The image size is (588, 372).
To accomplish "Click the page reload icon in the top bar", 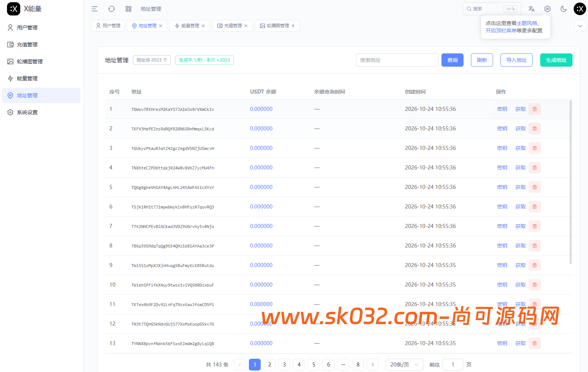I will click(112, 9).
